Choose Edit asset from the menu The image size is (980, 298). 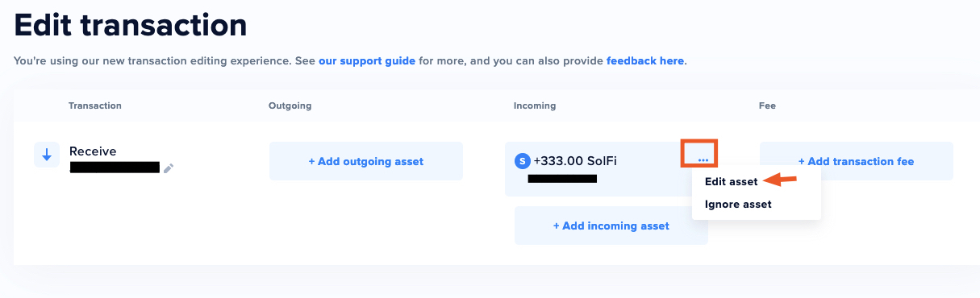click(x=731, y=181)
